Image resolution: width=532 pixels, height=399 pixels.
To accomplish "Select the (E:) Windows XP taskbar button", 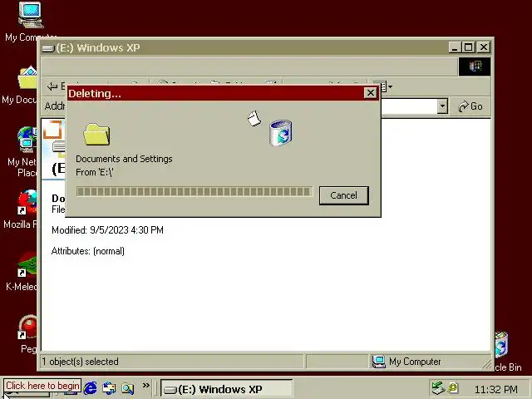I will tap(226, 388).
